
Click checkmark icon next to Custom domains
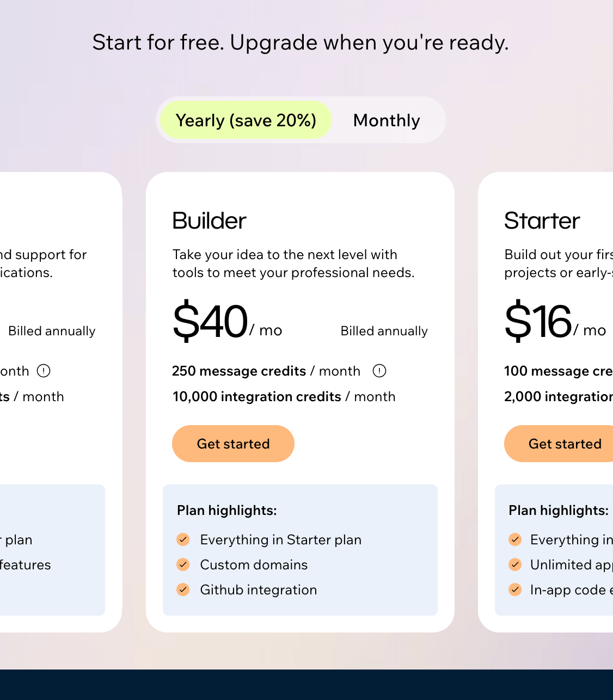pyautogui.click(x=183, y=564)
